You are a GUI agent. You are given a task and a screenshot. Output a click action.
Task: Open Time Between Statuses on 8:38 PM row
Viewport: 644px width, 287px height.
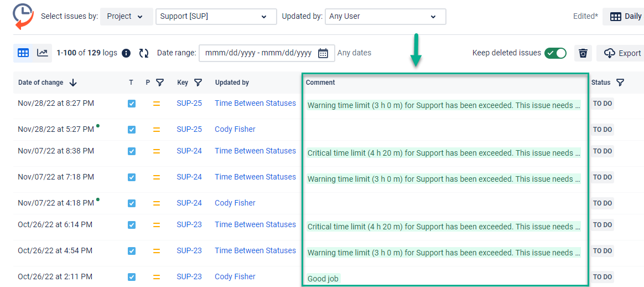(x=255, y=151)
